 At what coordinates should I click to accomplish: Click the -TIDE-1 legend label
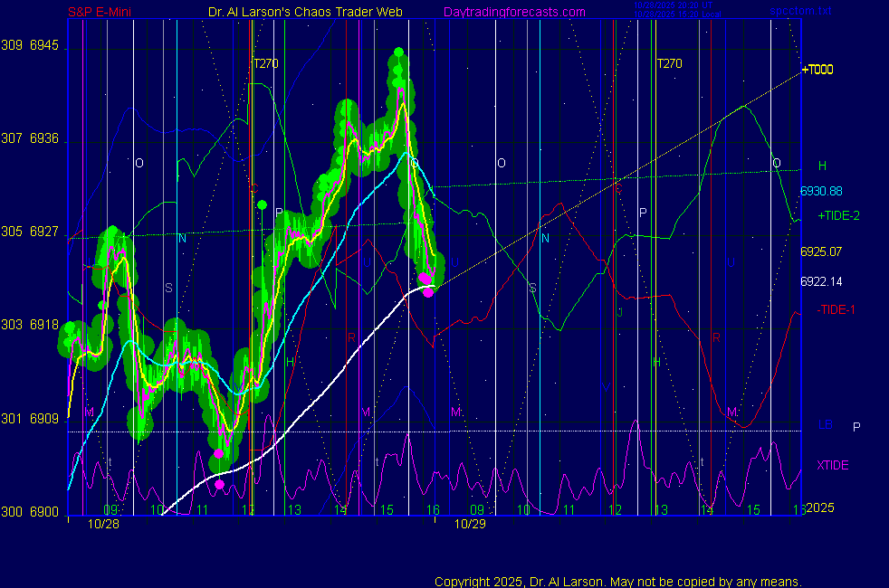pos(836,310)
